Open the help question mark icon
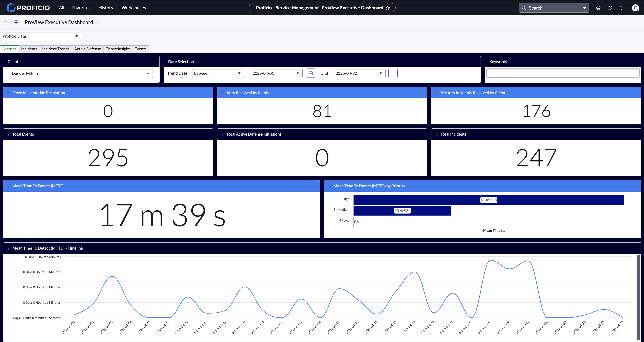The height and width of the screenshot is (342, 644). click(610, 8)
